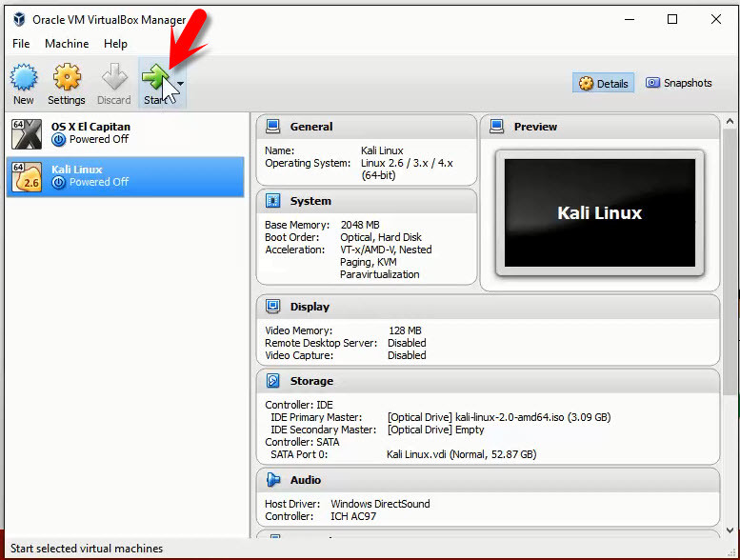Close the VirtualBox Manager window

tap(716, 19)
